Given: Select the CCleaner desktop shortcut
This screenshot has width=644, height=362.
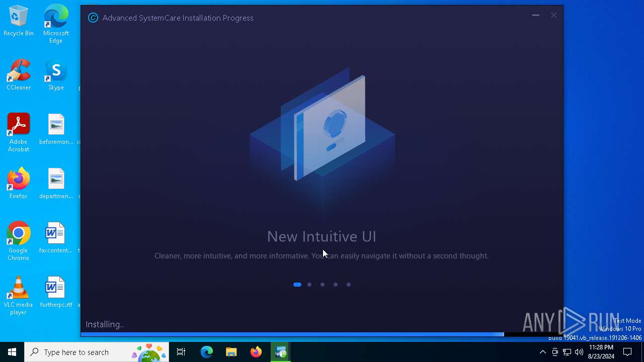Looking at the screenshot, I should [19, 75].
